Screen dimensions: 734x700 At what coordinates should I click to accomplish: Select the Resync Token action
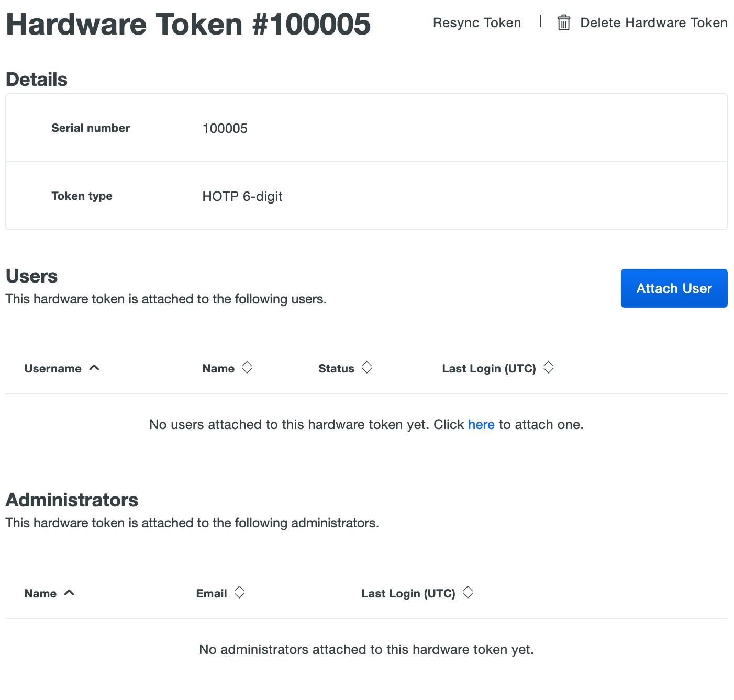476,22
